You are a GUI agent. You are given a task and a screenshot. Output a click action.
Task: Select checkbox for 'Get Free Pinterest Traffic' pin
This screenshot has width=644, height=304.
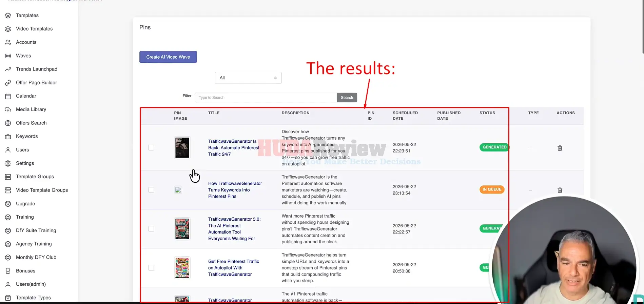pyautogui.click(x=151, y=268)
